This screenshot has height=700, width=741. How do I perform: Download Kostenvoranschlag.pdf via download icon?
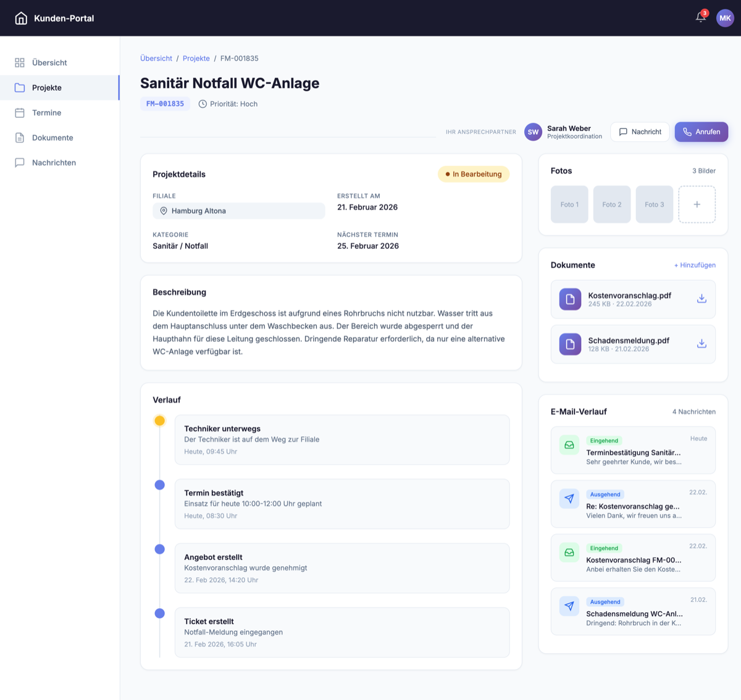point(701,299)
